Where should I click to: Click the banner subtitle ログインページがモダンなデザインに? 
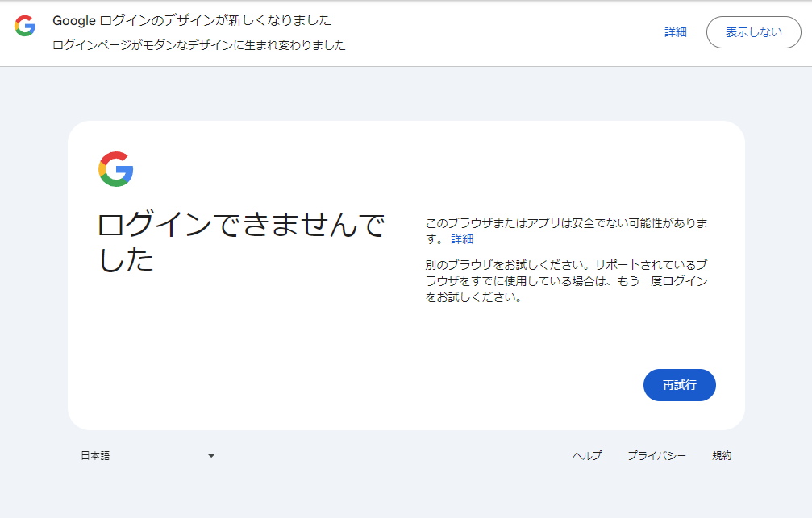(199, 45)
